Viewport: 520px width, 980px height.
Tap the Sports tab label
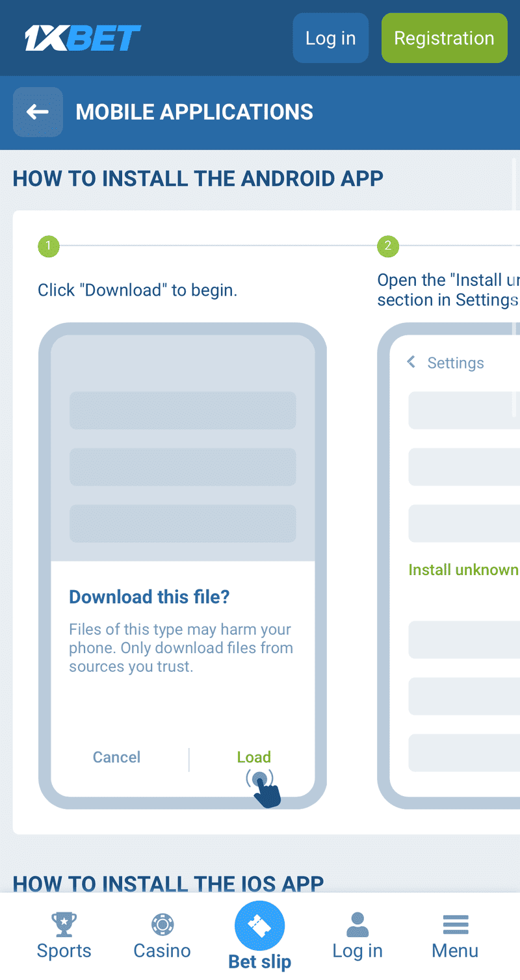pos(64,951)
